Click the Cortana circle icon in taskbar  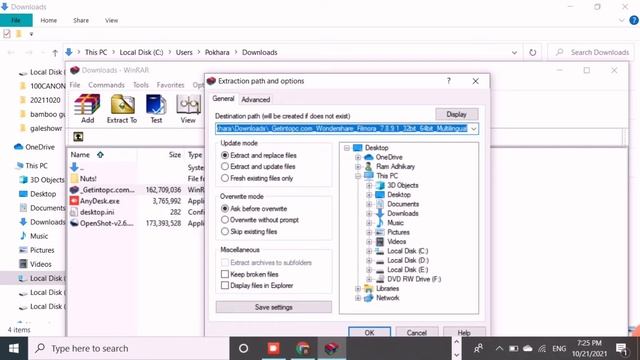pos(244,348)
